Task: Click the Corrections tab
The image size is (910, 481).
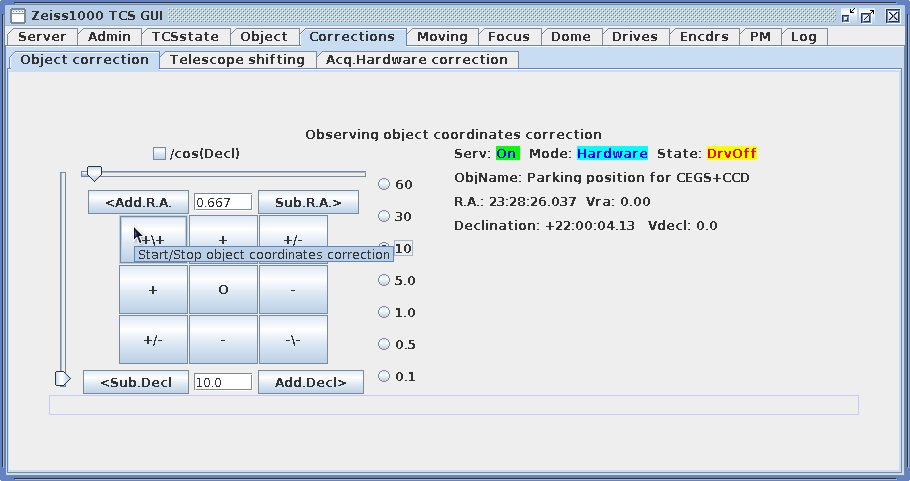Action: tap(352, 37)
